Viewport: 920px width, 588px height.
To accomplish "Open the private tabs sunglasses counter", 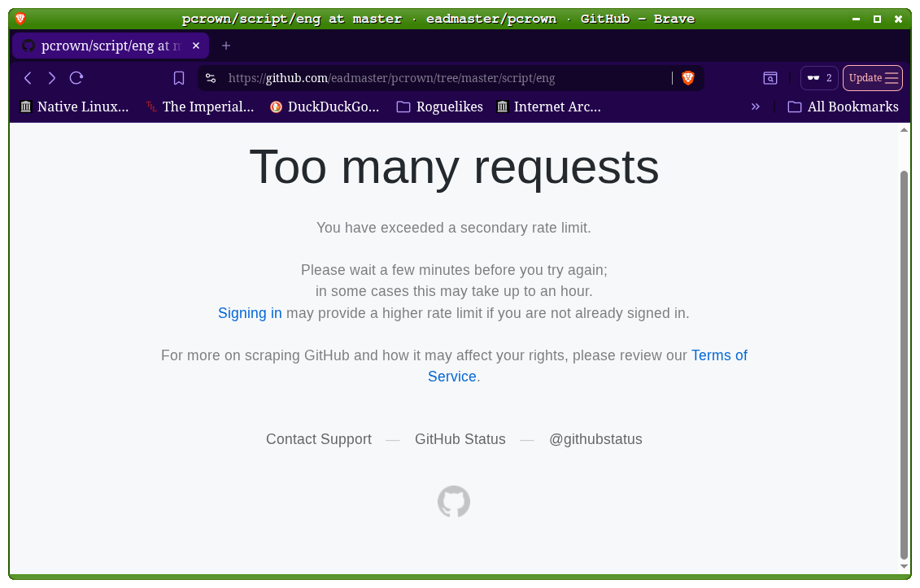I will coord(819,78).
